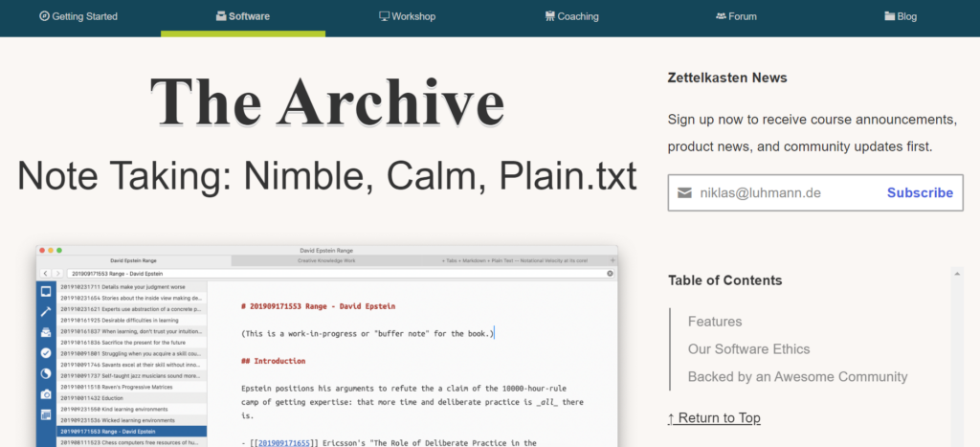
Task: Open the Getting Started menu item
Action: [78, 16]
